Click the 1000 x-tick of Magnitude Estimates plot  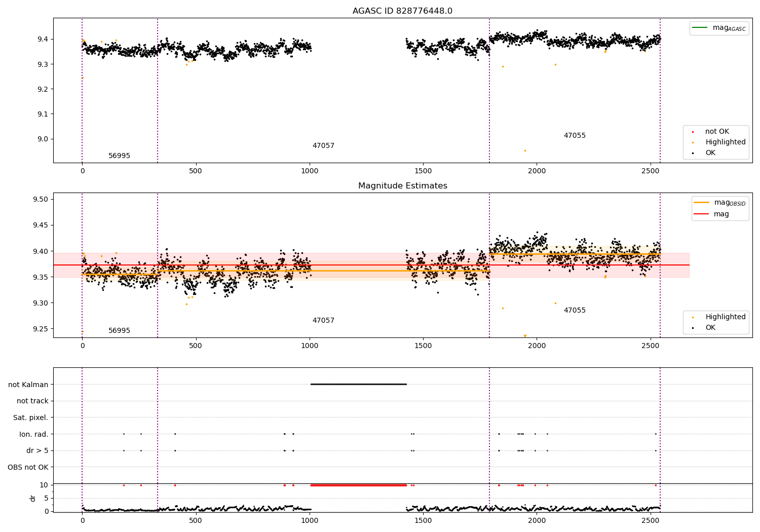point(310,346)
